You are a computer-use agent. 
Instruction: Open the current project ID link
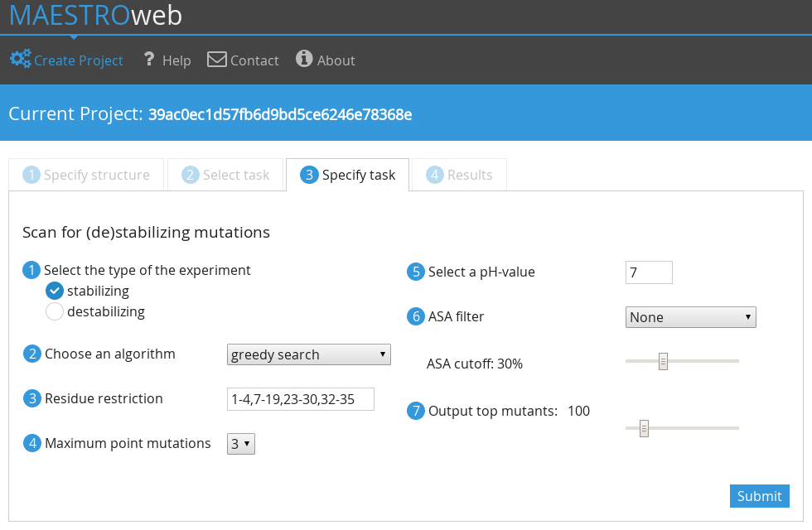280,114
